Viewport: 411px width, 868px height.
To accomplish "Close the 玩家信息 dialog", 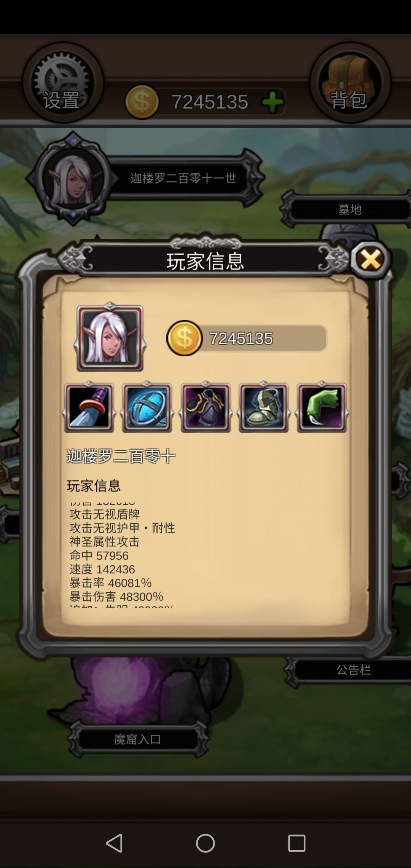I will (x=371, y=260).
